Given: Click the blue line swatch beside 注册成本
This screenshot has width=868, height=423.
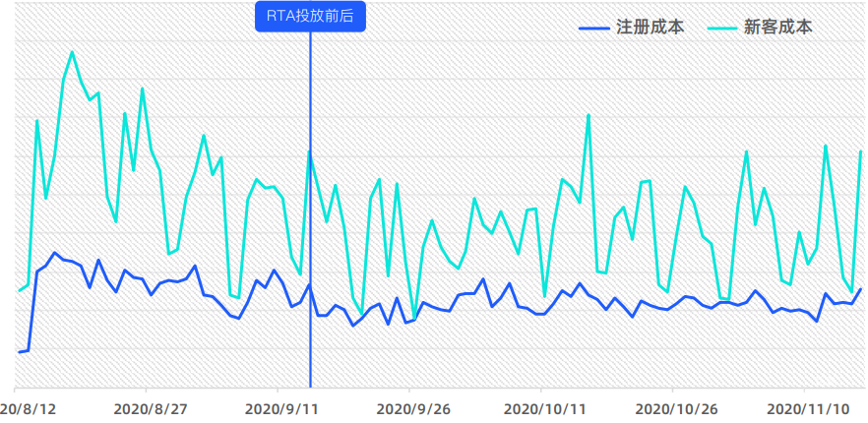Looking at the screenshot, I should click(x=594, y=29).
